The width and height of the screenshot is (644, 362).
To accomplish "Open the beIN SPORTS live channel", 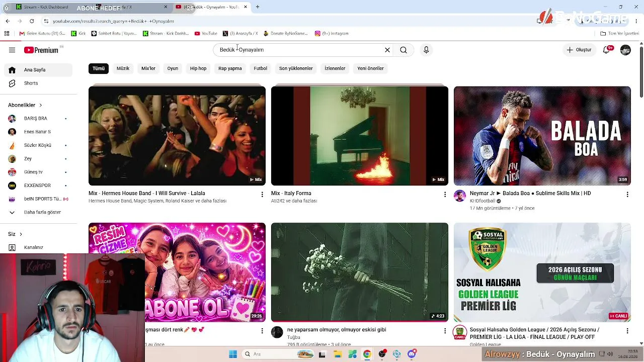I will point(38,199).
